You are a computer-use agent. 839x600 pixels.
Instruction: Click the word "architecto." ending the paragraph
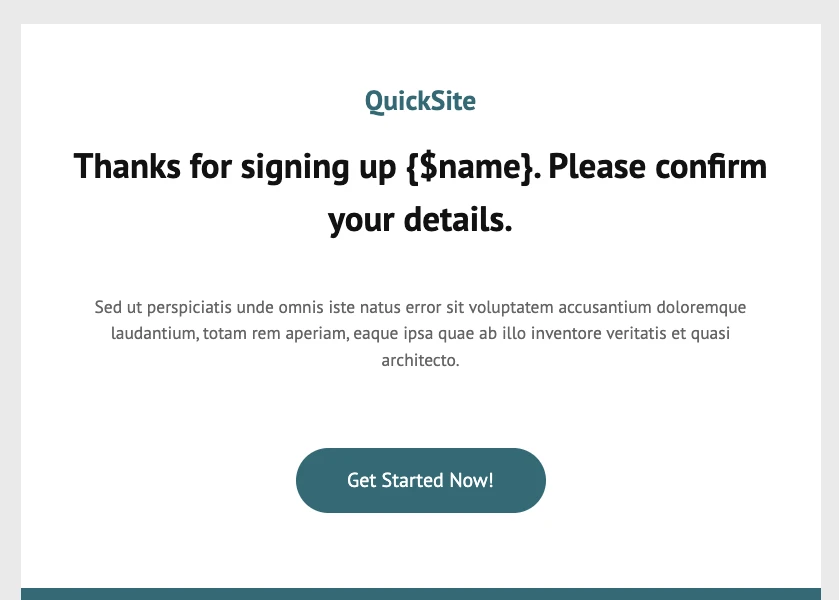420,360
